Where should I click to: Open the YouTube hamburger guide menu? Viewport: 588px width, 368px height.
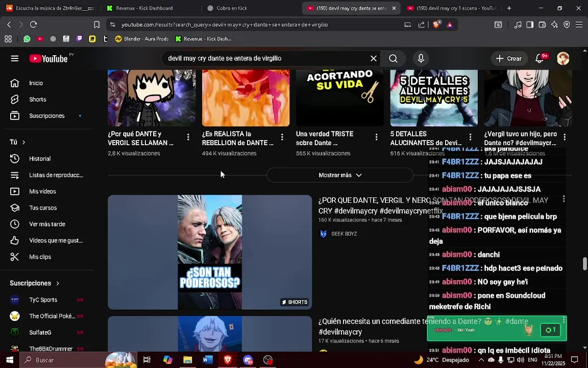coord(15,59)
